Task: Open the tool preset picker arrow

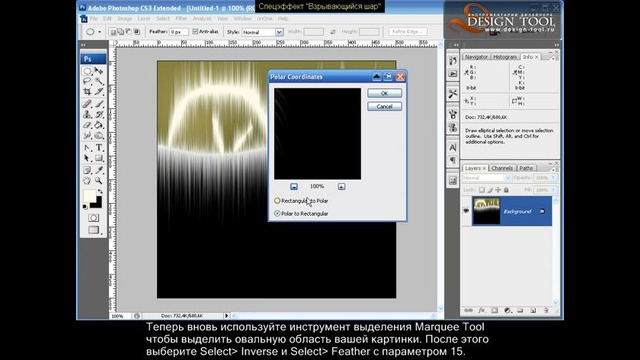Action: (100, 32)
